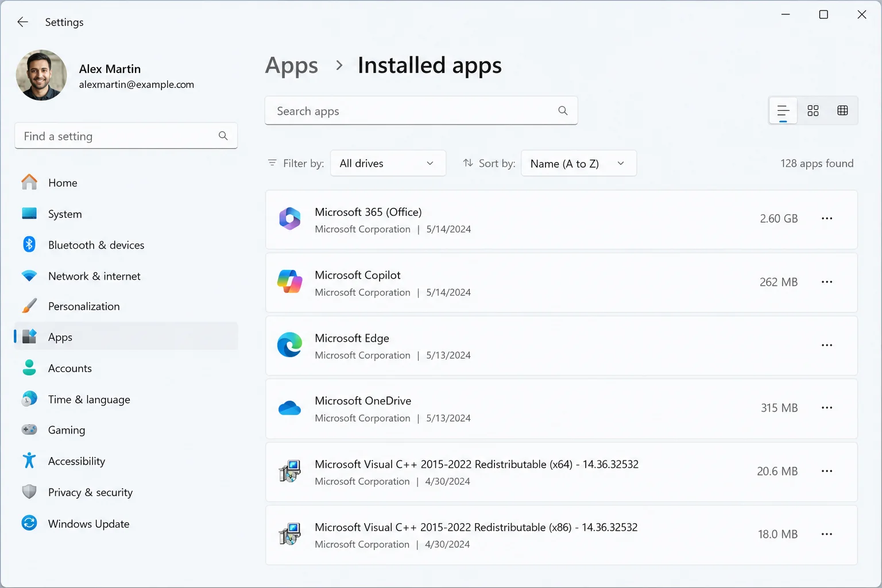The image size is (882, 588).
Task: Open more options for Microsoft 365 (Office)
Action: 827,219
